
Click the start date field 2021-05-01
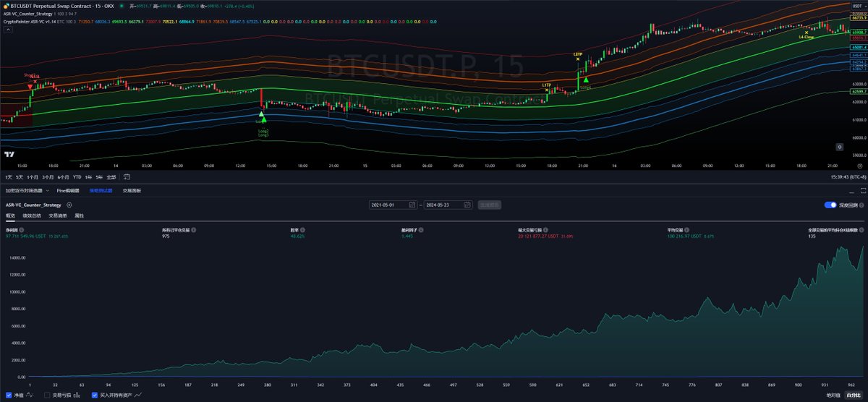click(393, 205)
